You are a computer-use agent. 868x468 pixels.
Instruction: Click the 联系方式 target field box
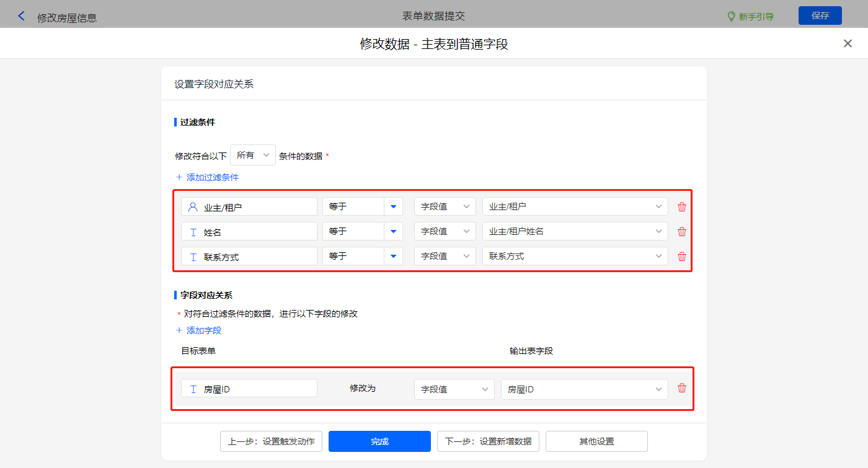[249, 257]
